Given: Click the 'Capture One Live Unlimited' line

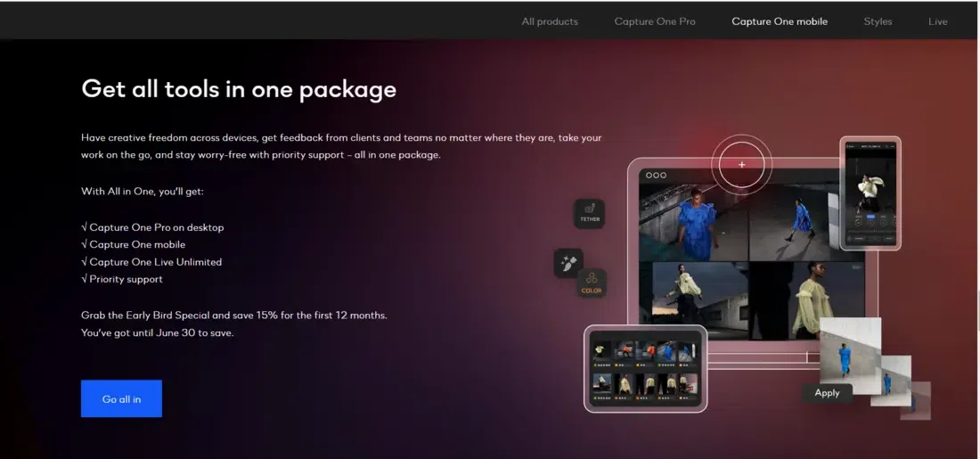Looking at the screenshot, I should pyautogui.click(x=151, y=262).
